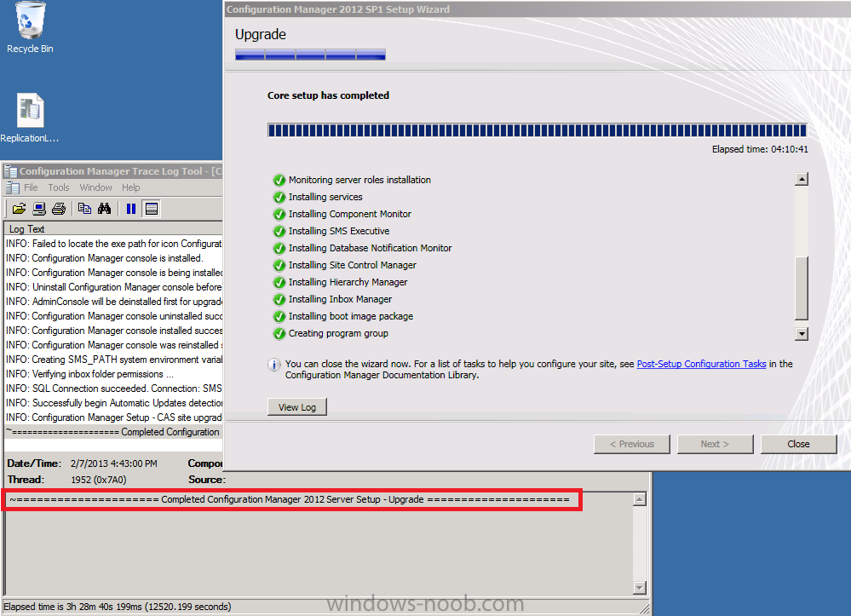Click the green check beside Installing boot image package
The width and height of the screenshot is (851, 616).
[x=279, y=316]
